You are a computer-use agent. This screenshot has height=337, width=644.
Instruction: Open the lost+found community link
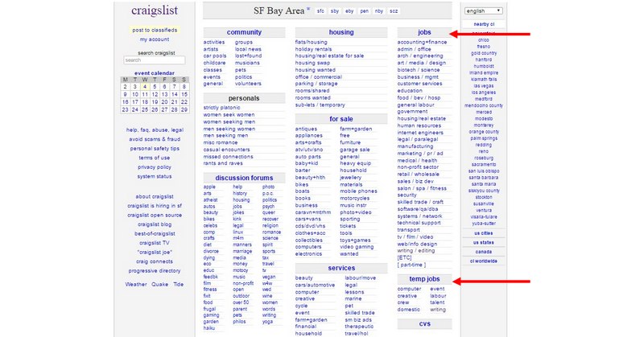pos(248,55)
